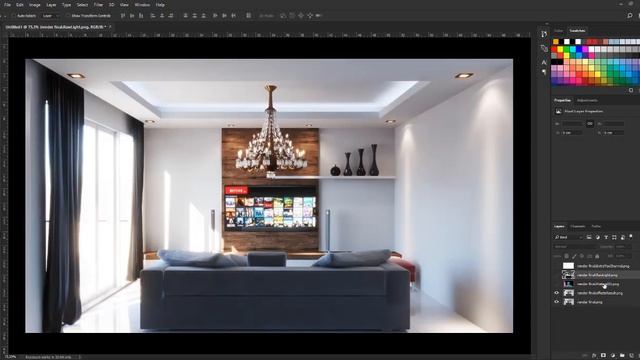Switch to the Channels tab
The height and width of the screenshot is (360, 640).
[578, 226]
